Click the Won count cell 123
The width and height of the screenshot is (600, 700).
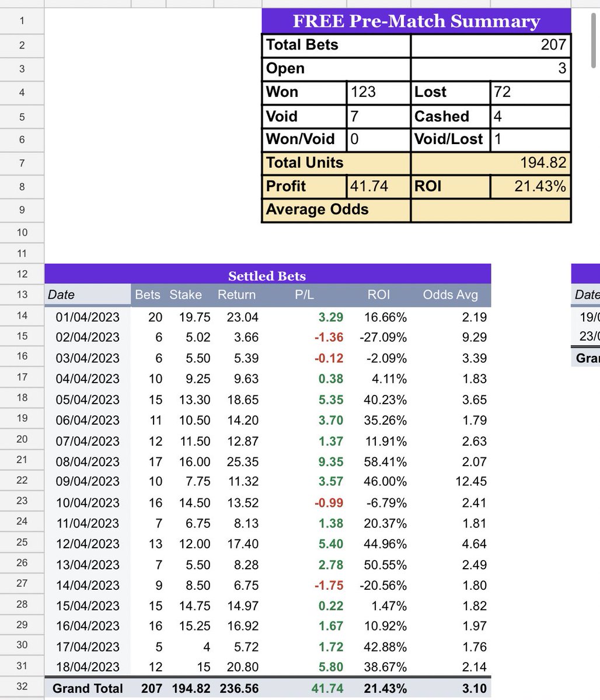click(x=379, y=92)
